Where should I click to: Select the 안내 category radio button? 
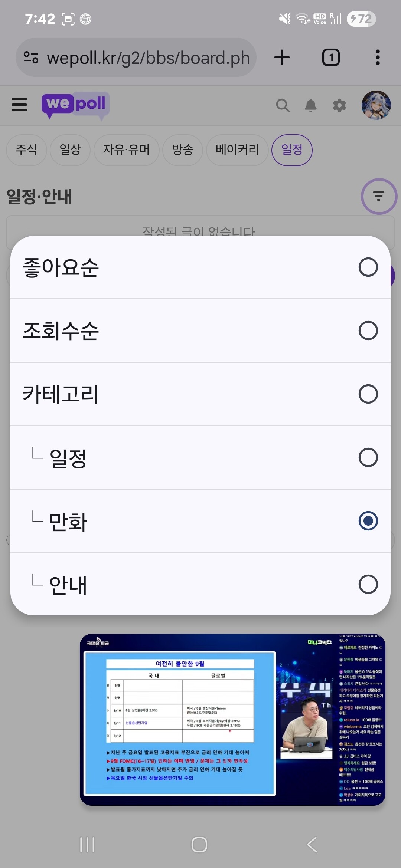[x=368, y=584]
